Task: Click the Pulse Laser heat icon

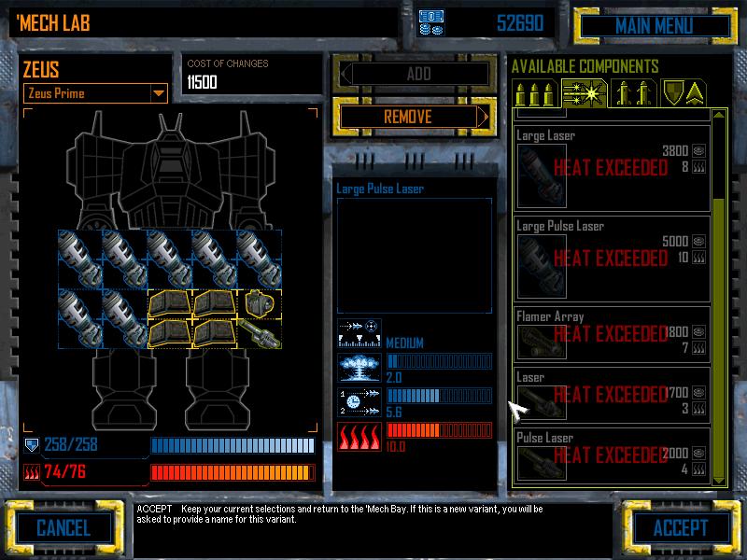Action: point(698,469)
